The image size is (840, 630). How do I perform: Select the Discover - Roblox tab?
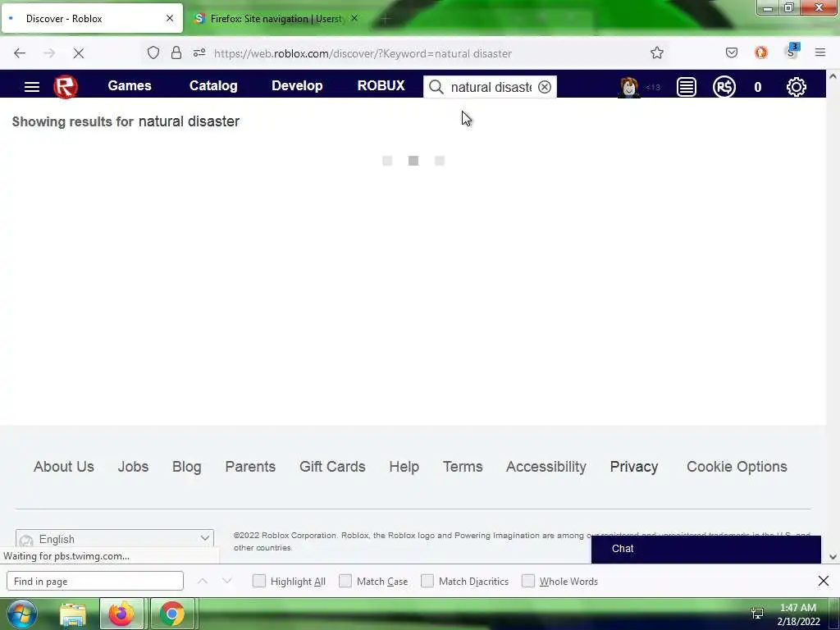[92, 18]
